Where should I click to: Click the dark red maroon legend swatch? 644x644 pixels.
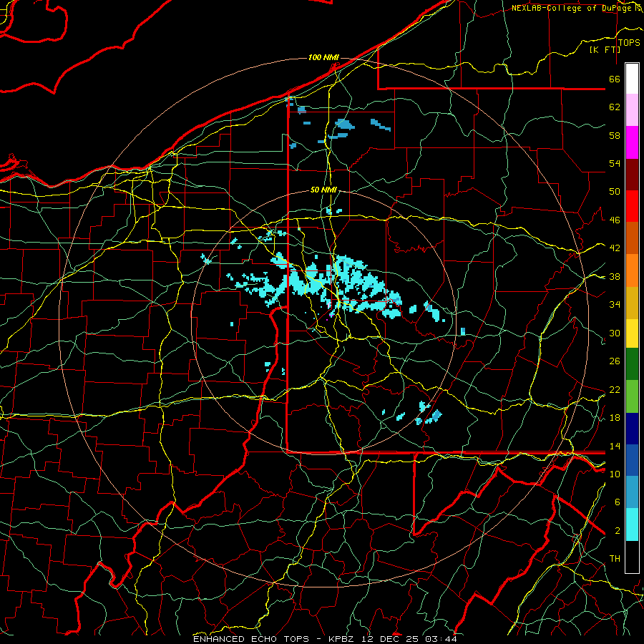632,175
